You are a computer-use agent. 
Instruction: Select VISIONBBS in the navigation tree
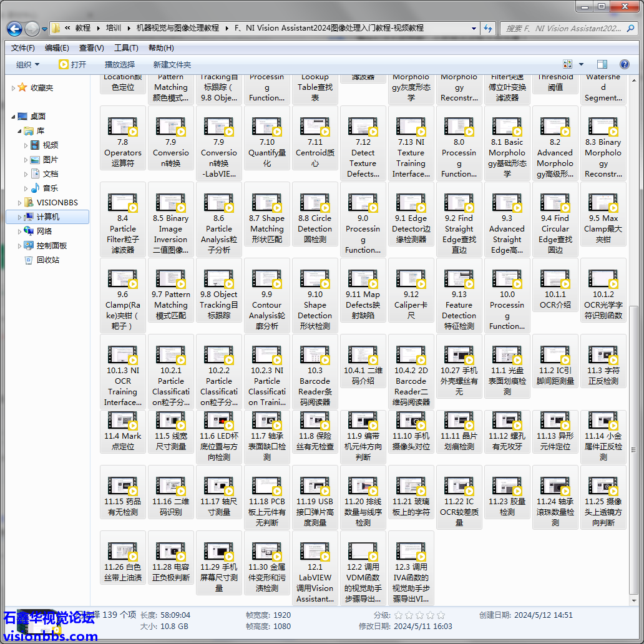pos(57,202)
